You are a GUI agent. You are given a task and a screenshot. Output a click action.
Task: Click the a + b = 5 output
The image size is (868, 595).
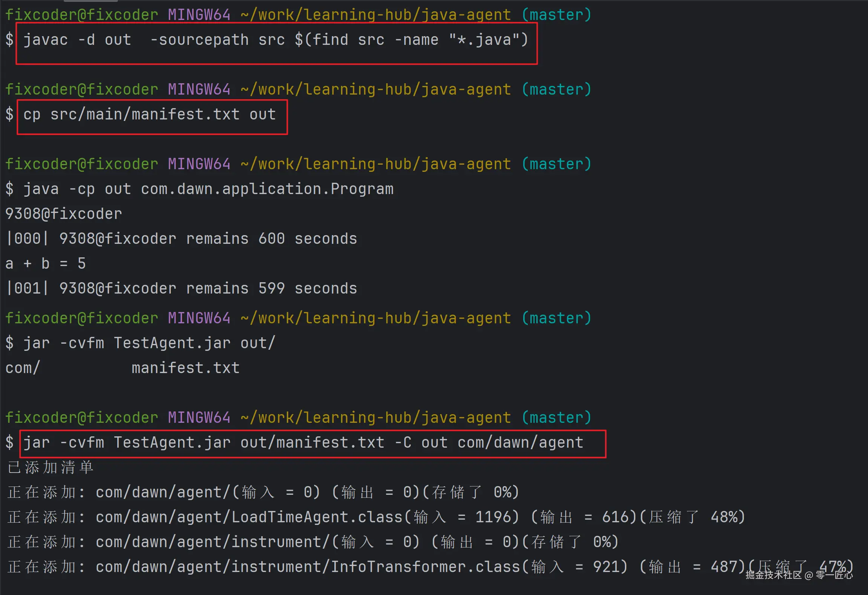pos(45,264)
